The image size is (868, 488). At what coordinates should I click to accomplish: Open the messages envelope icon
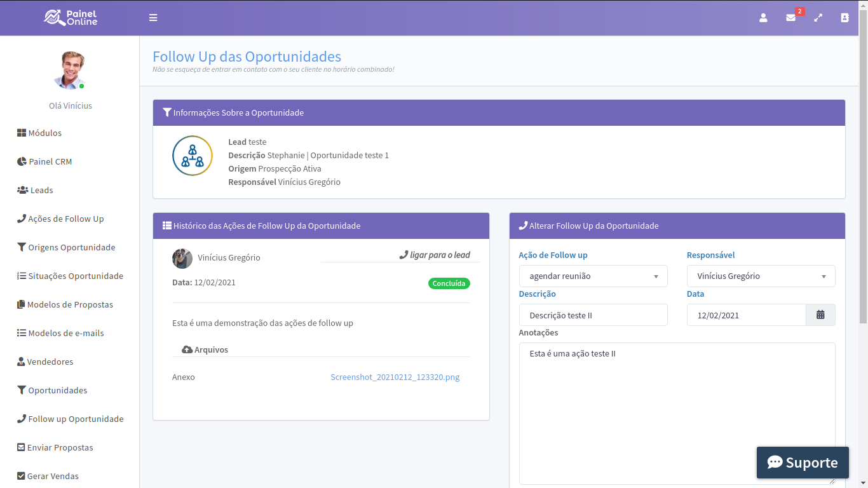pos(790,18)
